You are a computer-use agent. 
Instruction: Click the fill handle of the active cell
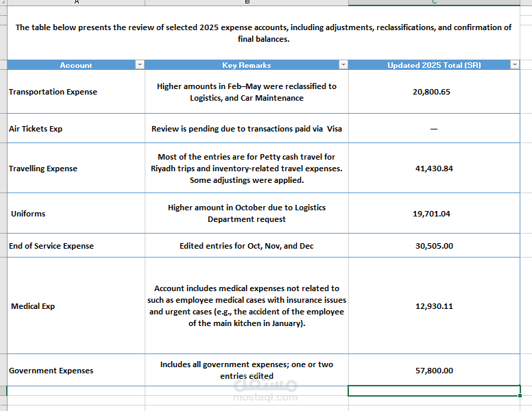520,395
